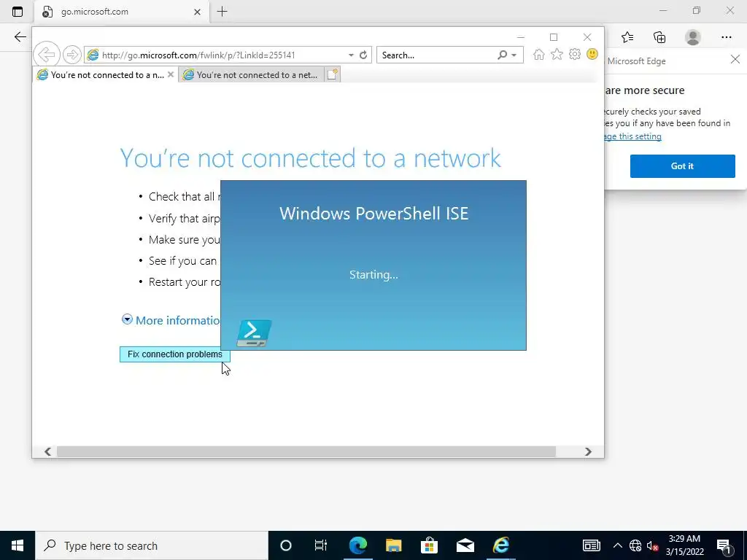Open Edge Favorites star-list icon
Viewport: 747px width, 560px height.
point(627,37)
